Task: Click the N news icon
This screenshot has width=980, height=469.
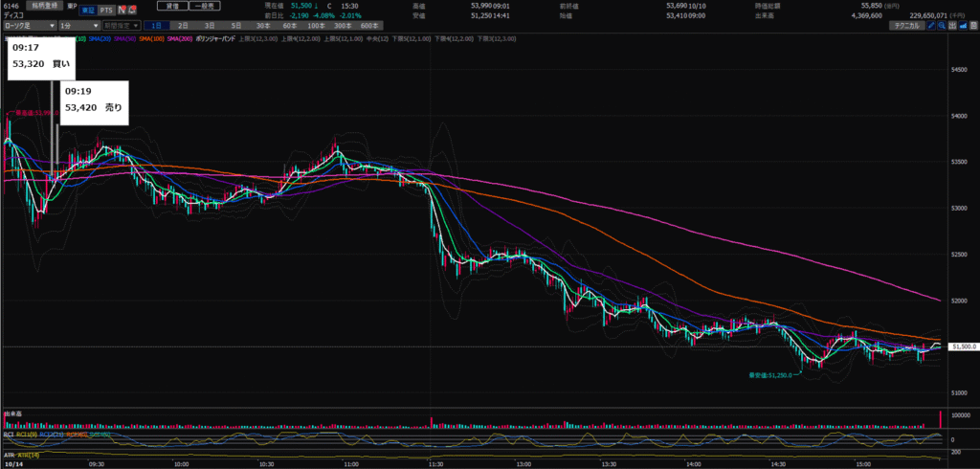Action: coord(121,10)
